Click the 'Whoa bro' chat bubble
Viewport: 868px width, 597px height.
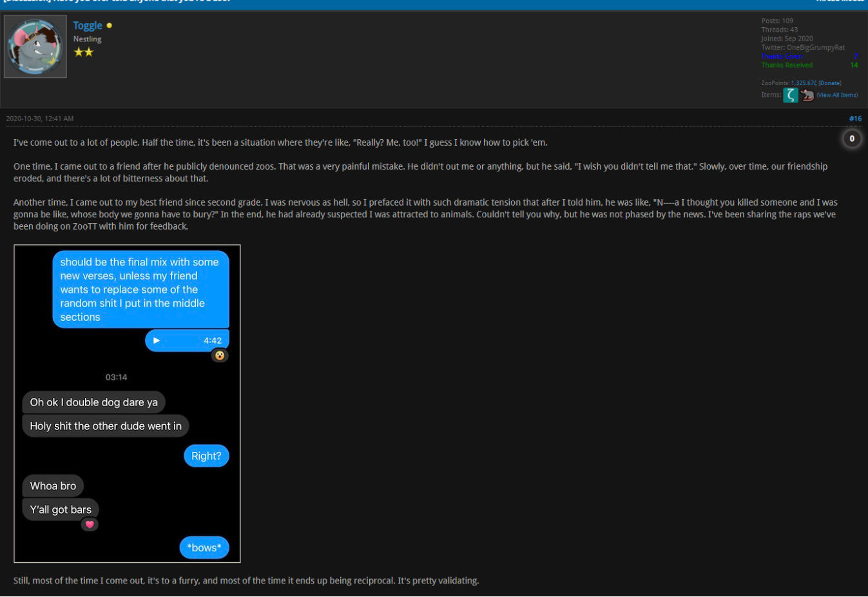click(53, 486)
